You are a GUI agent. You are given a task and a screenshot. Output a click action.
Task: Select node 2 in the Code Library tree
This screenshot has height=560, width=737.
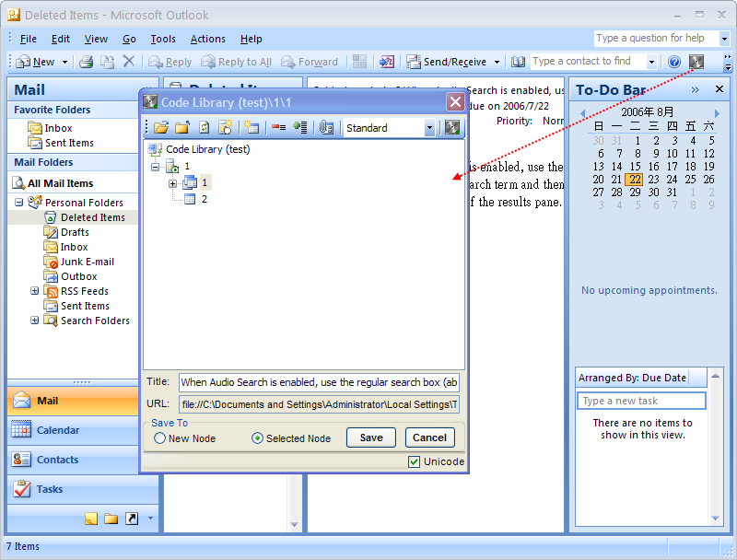tap(204, 199)
